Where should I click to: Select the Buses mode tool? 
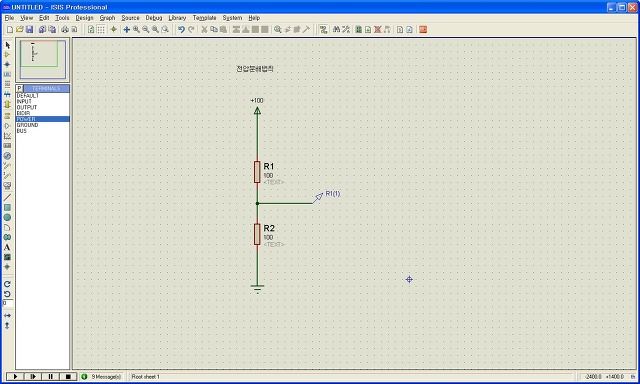7,94
